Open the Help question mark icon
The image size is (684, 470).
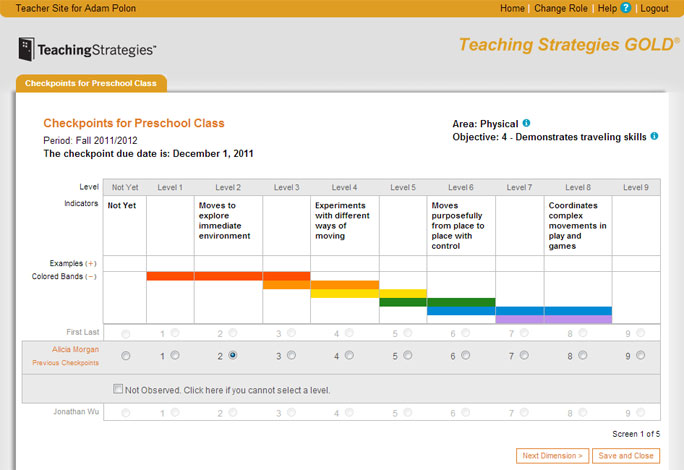(x=626, y=7)
